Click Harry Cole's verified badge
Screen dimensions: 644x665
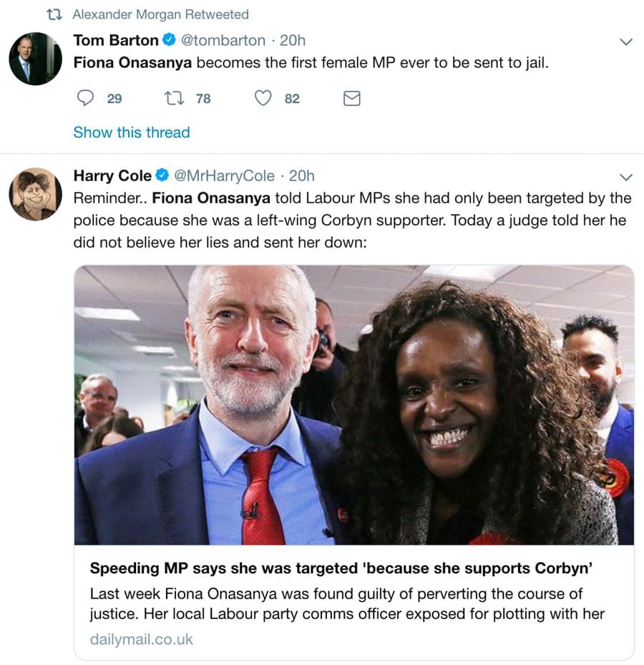click(x=162, y=175)
